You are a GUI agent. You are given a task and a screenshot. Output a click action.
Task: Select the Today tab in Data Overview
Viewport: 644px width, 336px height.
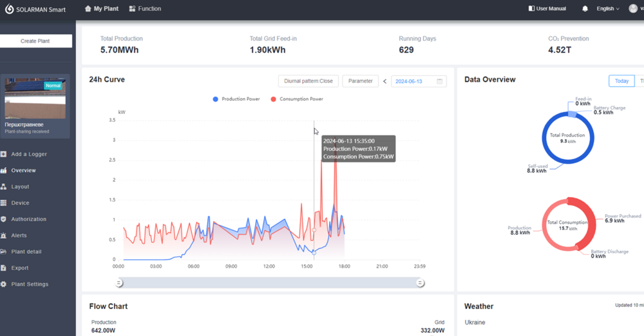click(x=621, y=81)
